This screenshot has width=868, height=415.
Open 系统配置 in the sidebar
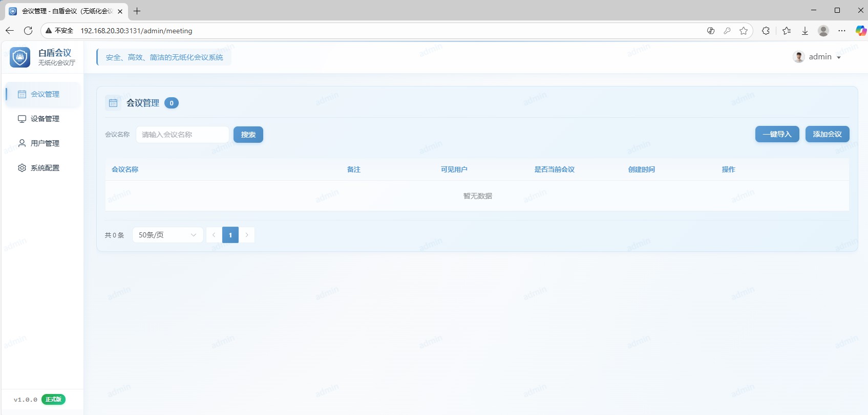[45, 168]
